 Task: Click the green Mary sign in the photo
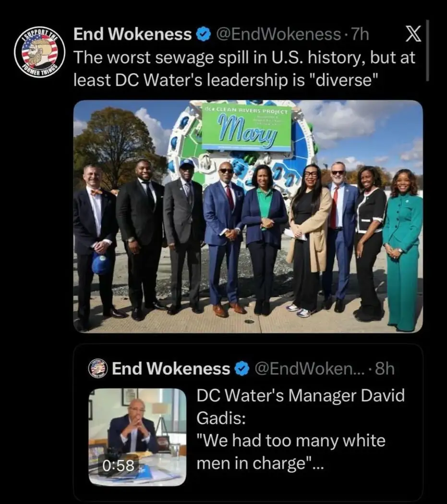point(247,128)
